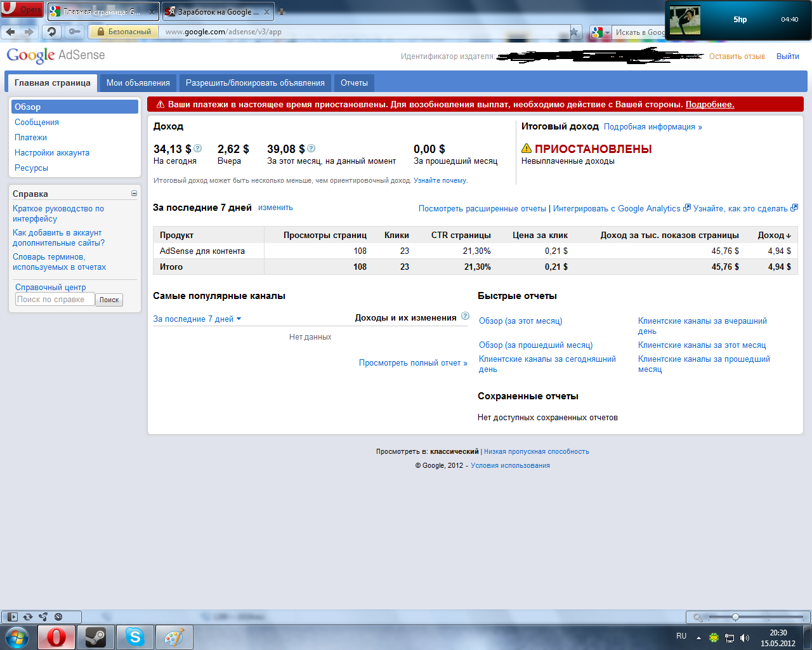Image resolution: width=812 pixels, height=650 pixels.
Task: Bookmark the page with the star icon
Action: click(x=574, y=32)
